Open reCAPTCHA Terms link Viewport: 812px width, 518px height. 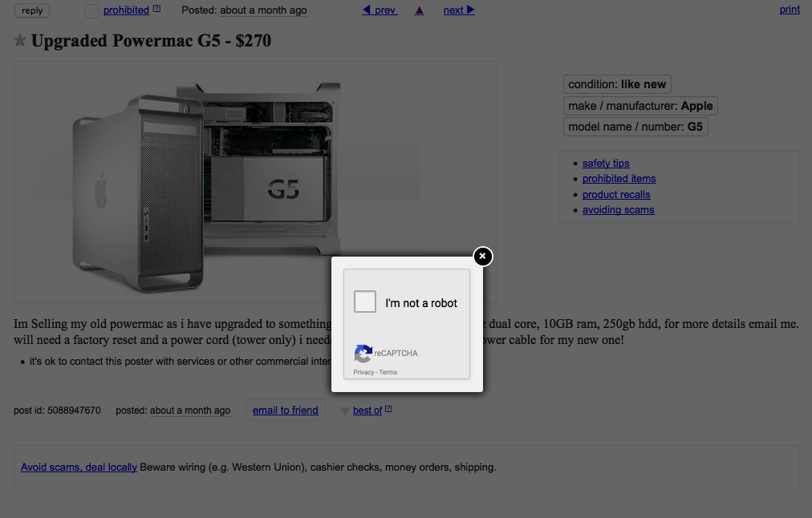388,372
